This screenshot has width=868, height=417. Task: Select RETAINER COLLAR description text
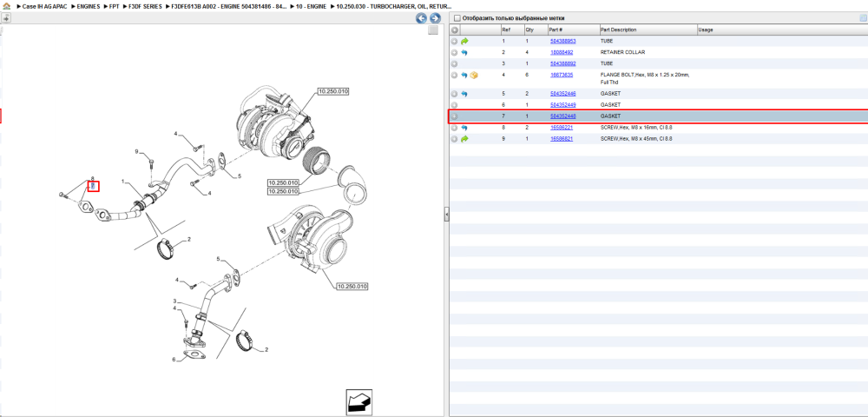[622, 52]
